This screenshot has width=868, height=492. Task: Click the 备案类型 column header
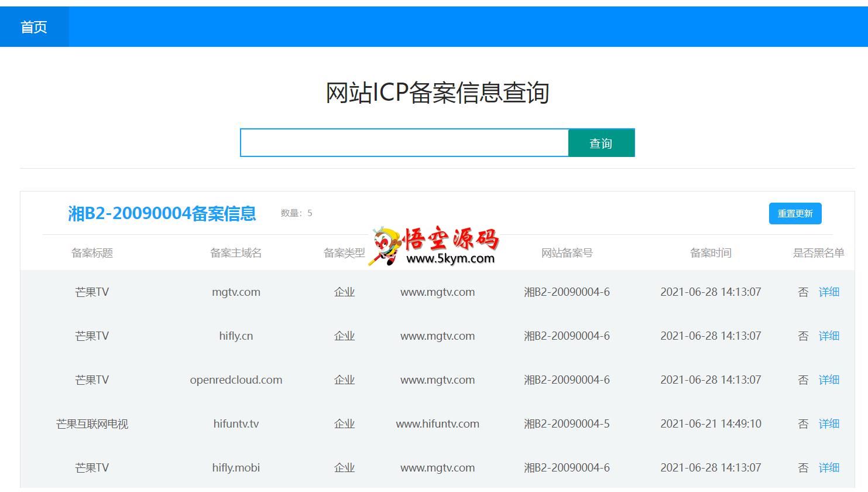click(x=344, y=253)
